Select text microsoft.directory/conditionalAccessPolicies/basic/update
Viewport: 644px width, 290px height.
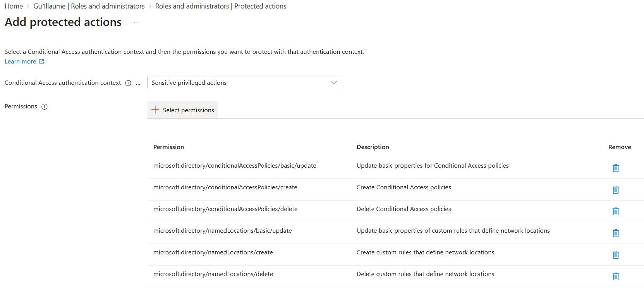pos(235,166)
